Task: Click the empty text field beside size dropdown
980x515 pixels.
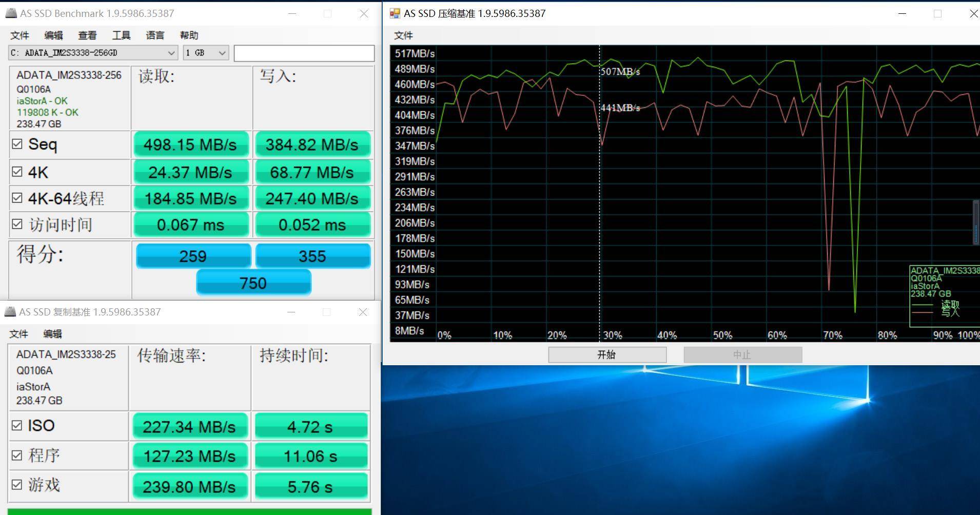Action: click(304, 53)
